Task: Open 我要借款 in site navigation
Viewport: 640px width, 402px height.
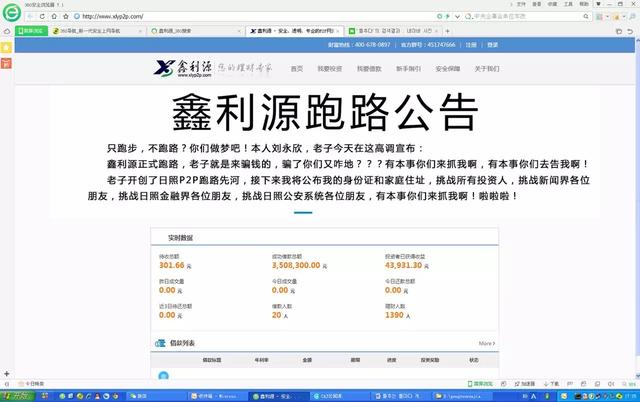Action: tap(369, 69)
